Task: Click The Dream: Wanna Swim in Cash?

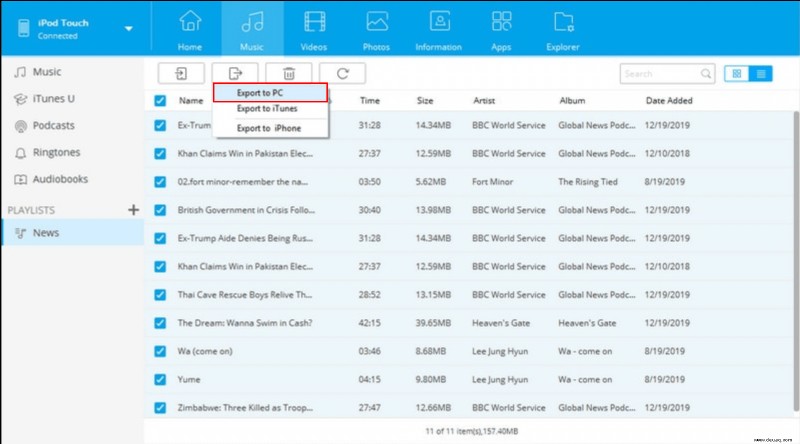Action: [245, 323]
